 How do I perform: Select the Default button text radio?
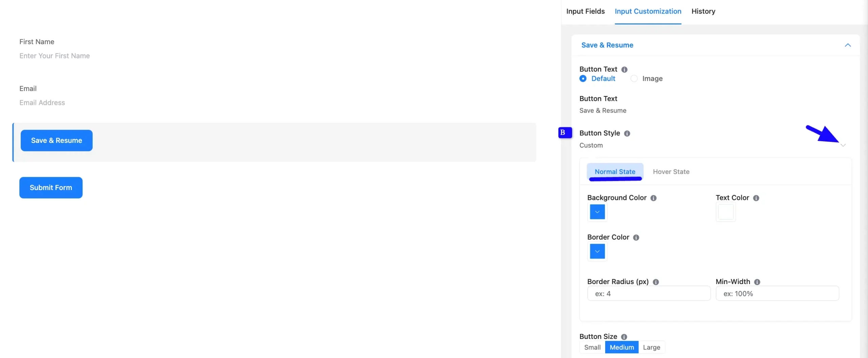pyautogui.click(x=583, y=79)
